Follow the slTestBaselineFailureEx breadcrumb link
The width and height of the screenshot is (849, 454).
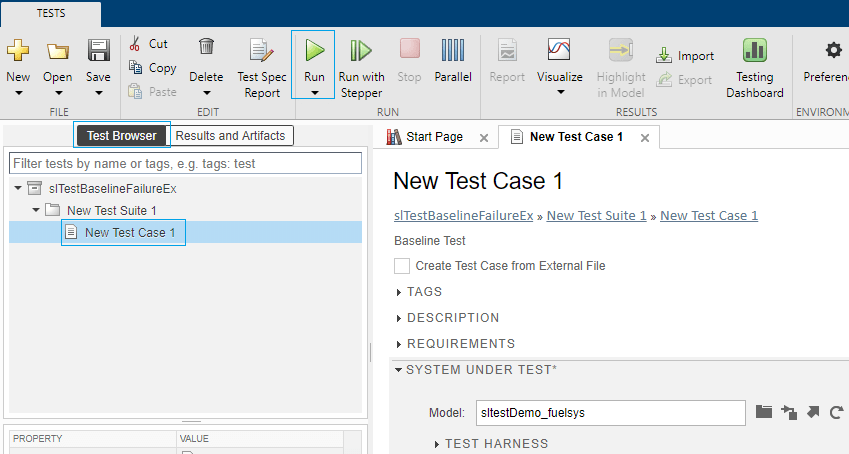pos(463,215)
